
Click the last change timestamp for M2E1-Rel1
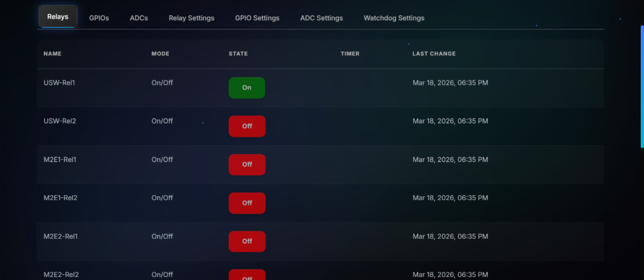[x=450, y=160]
